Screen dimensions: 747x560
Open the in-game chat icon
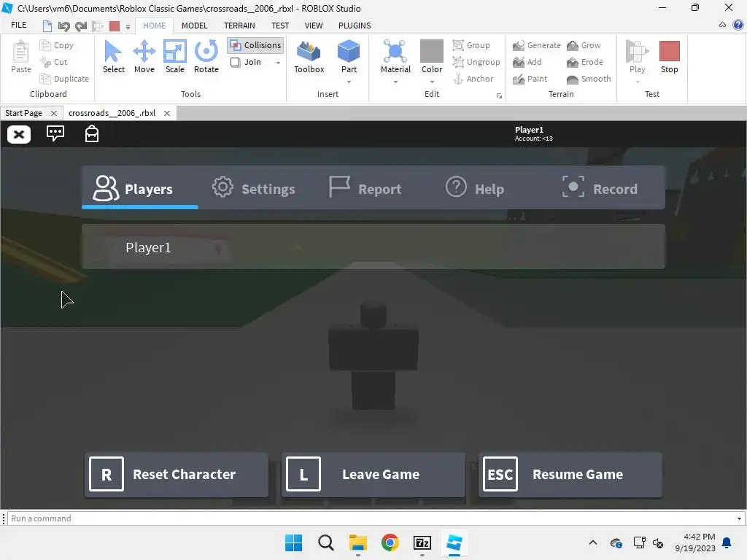tap(55, 133)
